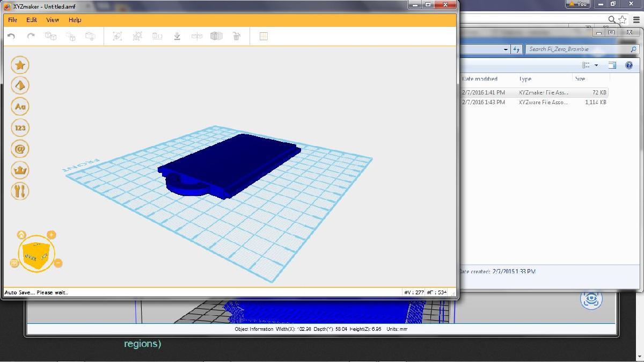
Task: Select the 123 numbers tool
Action: pyautogui.click(x=20, y=128)
